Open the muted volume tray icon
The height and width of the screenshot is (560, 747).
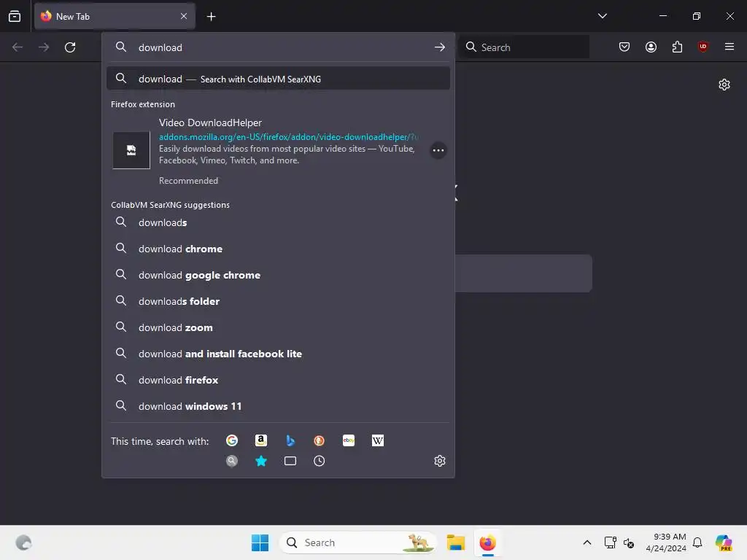point(629,542)
